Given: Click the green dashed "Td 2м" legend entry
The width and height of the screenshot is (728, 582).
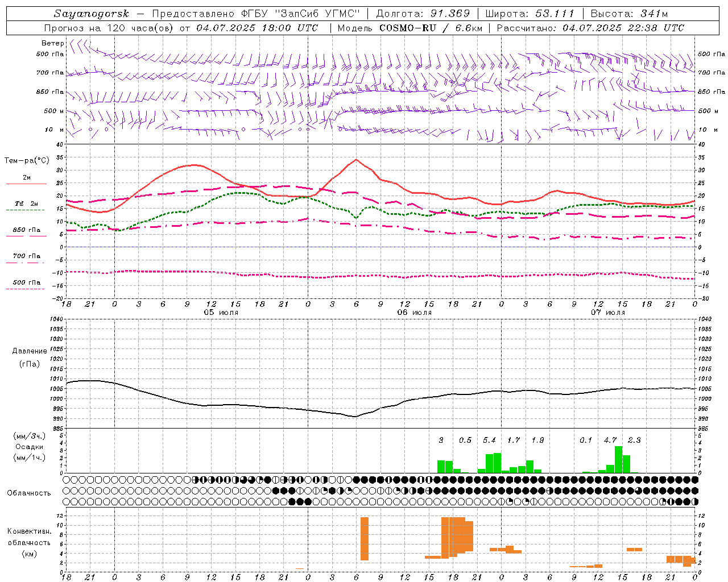Looking at the screenshot, I should coord(26,206).
